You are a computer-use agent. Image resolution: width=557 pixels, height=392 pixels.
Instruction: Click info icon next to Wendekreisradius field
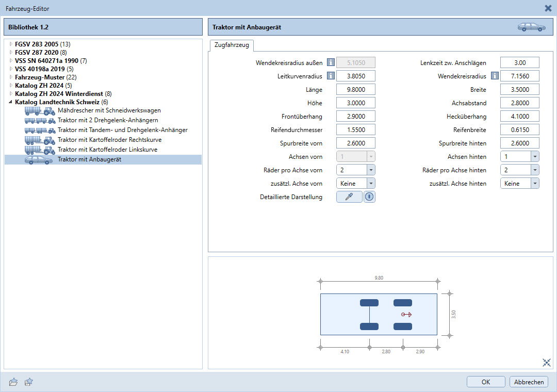pos(495,76)
